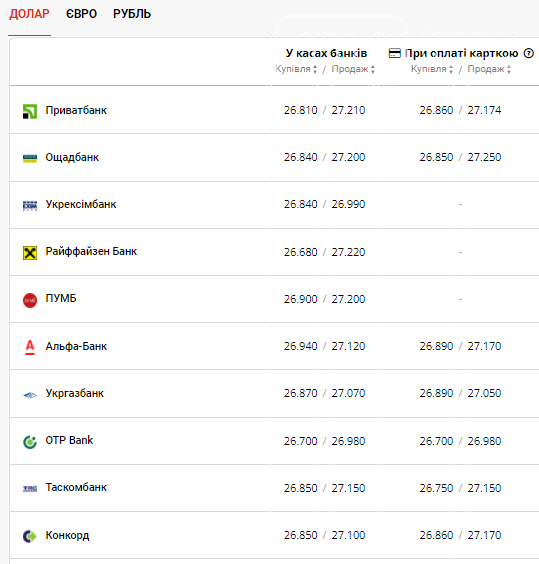Sort cash desk rates by Купівля
Viewport: 539px width, 564px height.
point(296,69)
